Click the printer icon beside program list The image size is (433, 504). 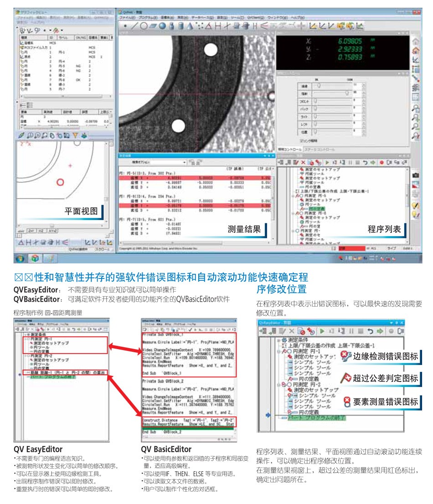click(416, 194)
